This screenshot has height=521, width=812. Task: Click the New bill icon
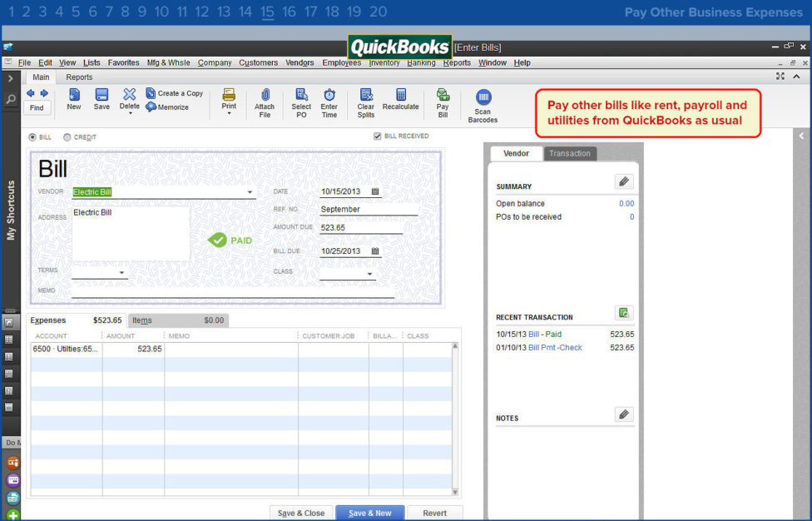(74, 95)
